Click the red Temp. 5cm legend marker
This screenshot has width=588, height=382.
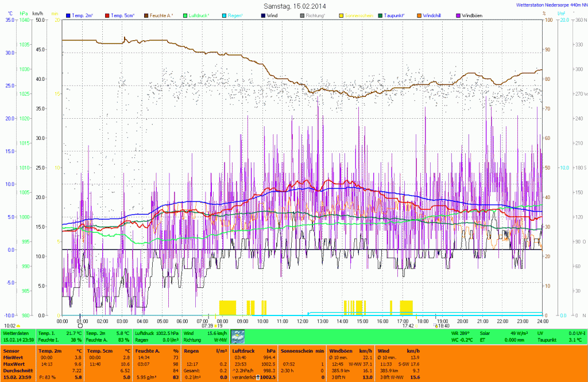click(107, 15)
